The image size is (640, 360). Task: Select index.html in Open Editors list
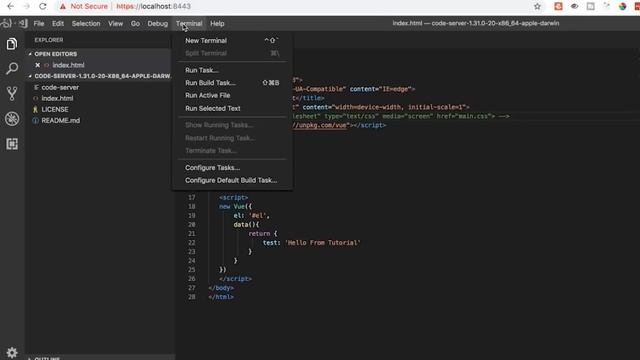(68, 65)
